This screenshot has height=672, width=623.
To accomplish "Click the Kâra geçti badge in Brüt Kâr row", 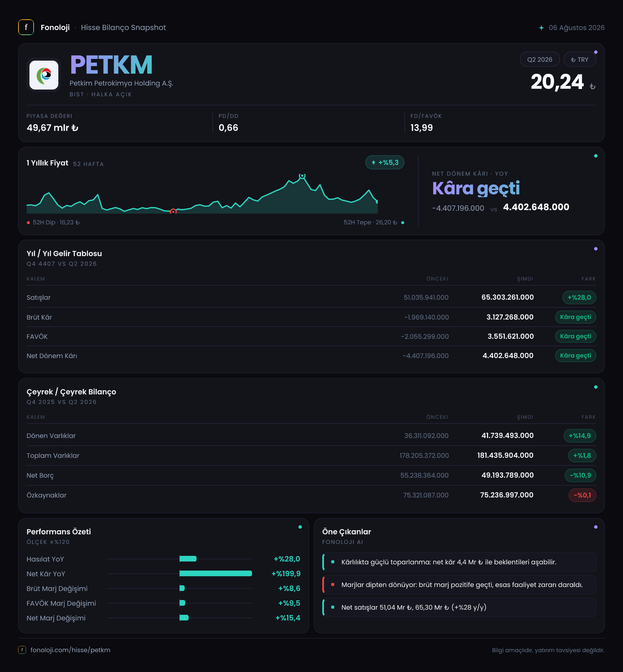I will pos(575,317).
